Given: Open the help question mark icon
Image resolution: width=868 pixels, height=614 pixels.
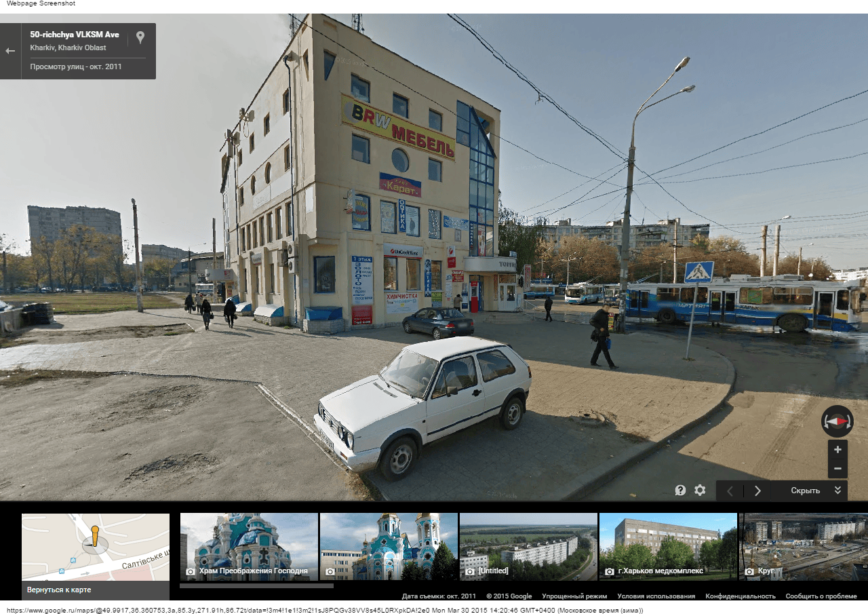Looking at the screenshot, I should (x=680, y=491).
